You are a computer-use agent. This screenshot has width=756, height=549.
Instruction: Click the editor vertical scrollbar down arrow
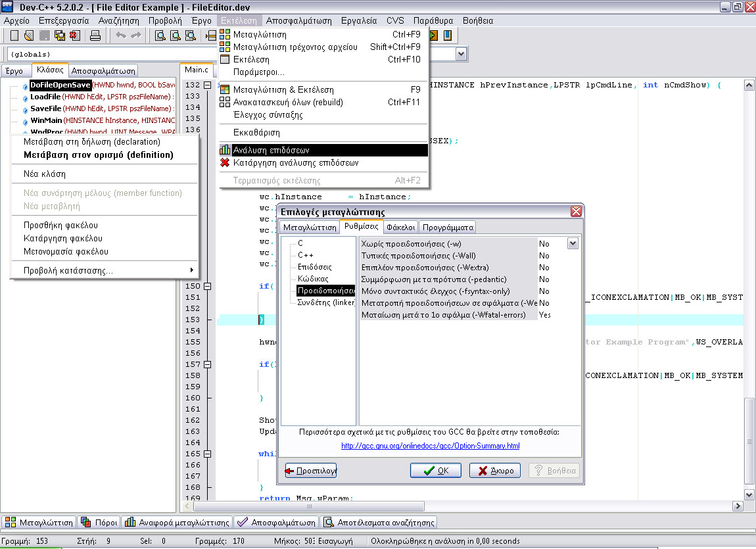pyautogui.click(x=749, y=494)
